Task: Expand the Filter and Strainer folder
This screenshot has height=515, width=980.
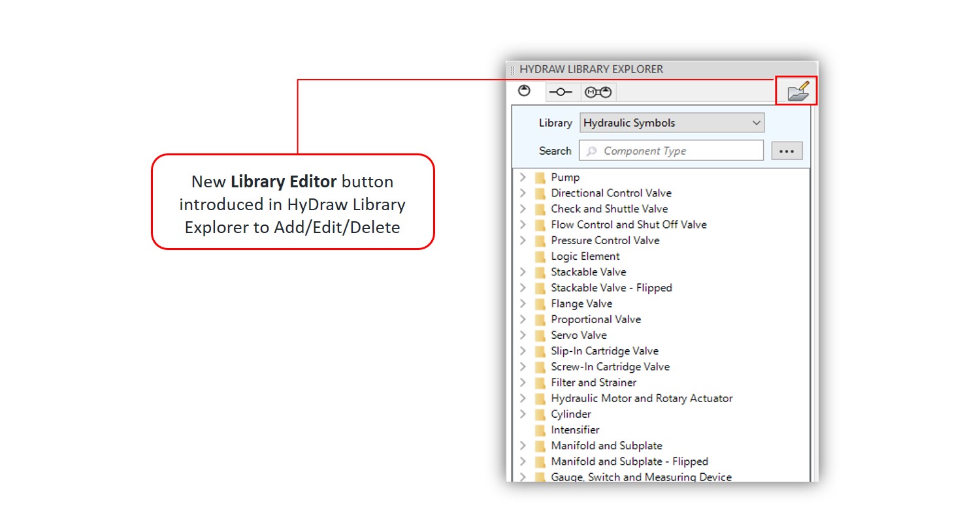Action: (522, 382)
